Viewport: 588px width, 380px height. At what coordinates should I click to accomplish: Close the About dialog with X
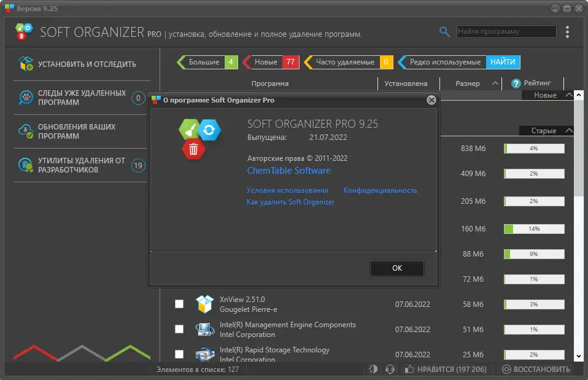pyautogui.click(x=431, y=100)
